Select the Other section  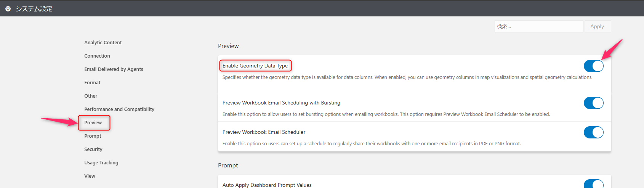(91, 96)
